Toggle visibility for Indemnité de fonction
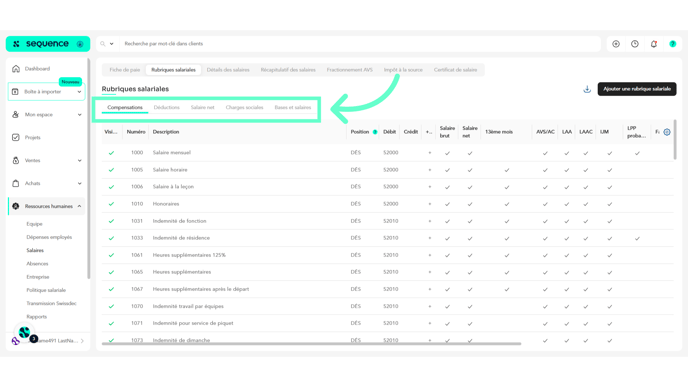Screen dimensions: 688x387 point(111,221)
